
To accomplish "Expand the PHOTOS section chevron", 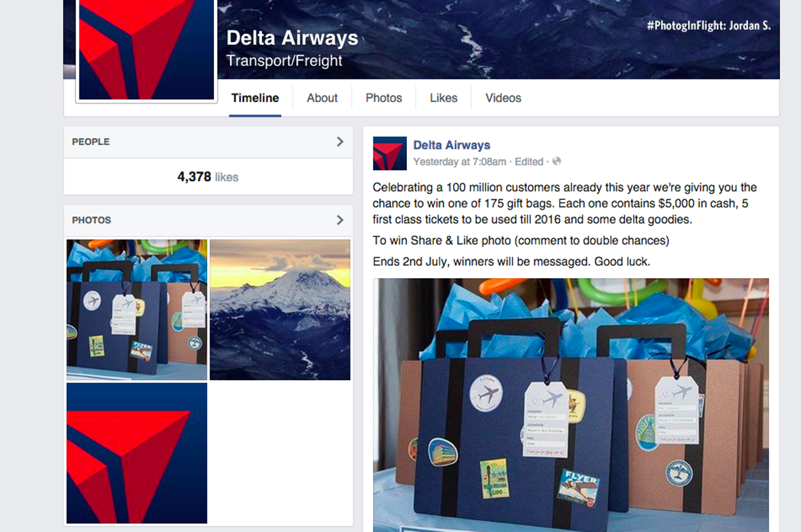I will (x=340, y=220).
